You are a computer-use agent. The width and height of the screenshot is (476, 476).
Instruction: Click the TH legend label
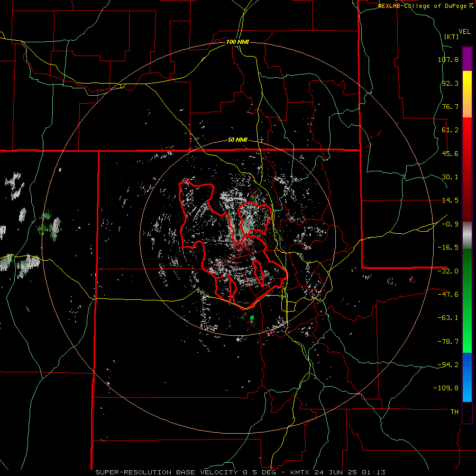[454, 412]
